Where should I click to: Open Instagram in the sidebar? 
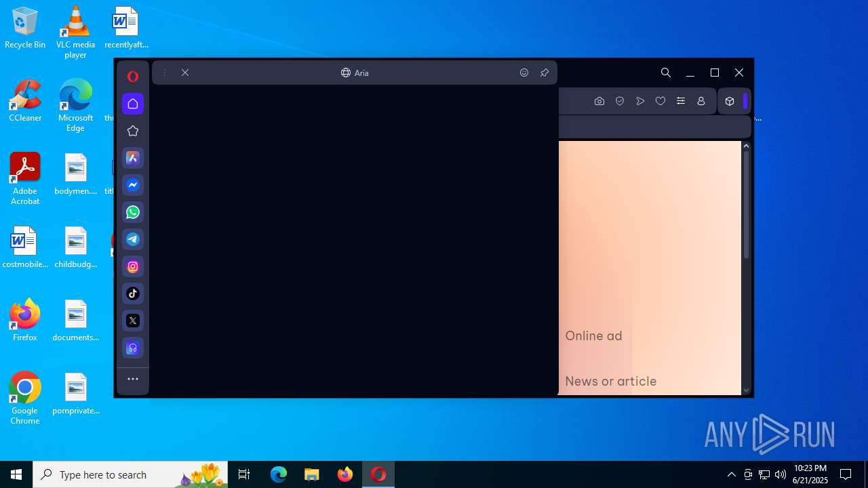click(x=133, y=266)
